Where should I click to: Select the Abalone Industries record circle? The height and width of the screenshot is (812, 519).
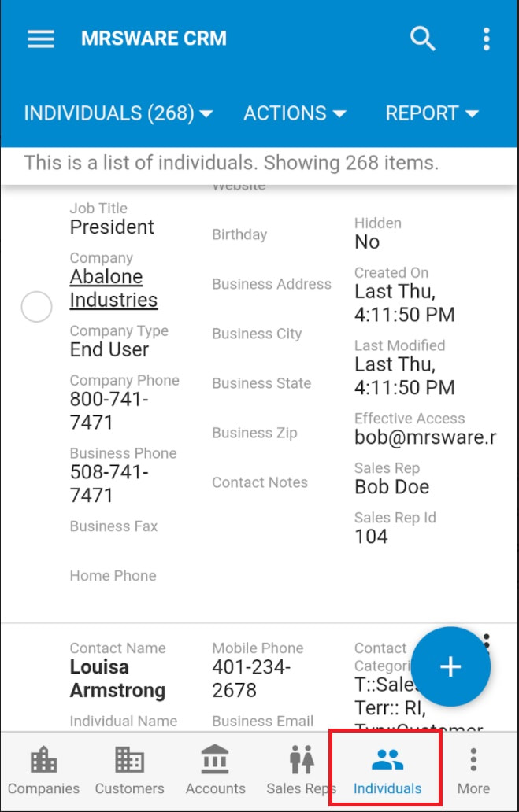36,307
